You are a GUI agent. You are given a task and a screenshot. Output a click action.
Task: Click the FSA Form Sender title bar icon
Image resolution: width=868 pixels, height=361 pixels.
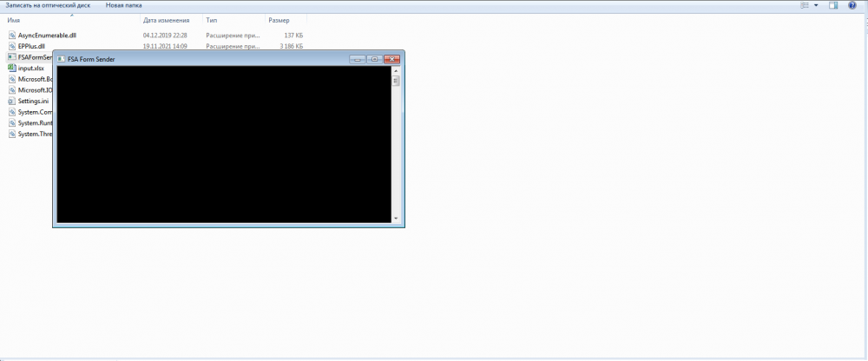pyautogui.click(x=61, y=59)
